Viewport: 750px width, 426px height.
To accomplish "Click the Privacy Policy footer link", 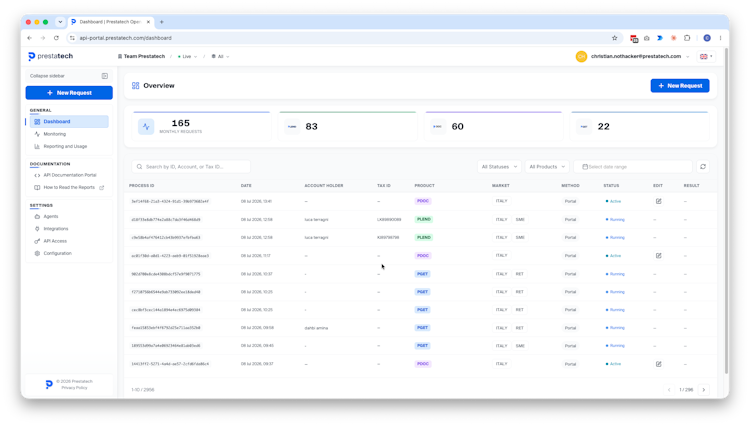I will pos(74,388).
